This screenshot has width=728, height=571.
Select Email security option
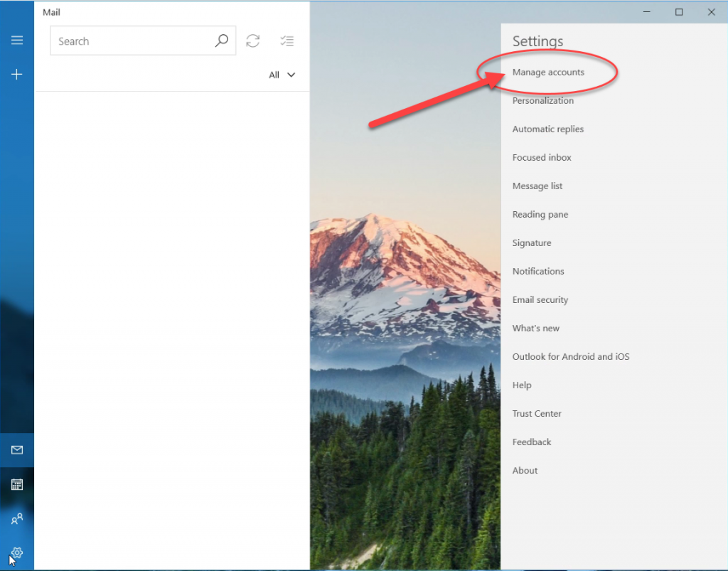[x=540, y=300]
